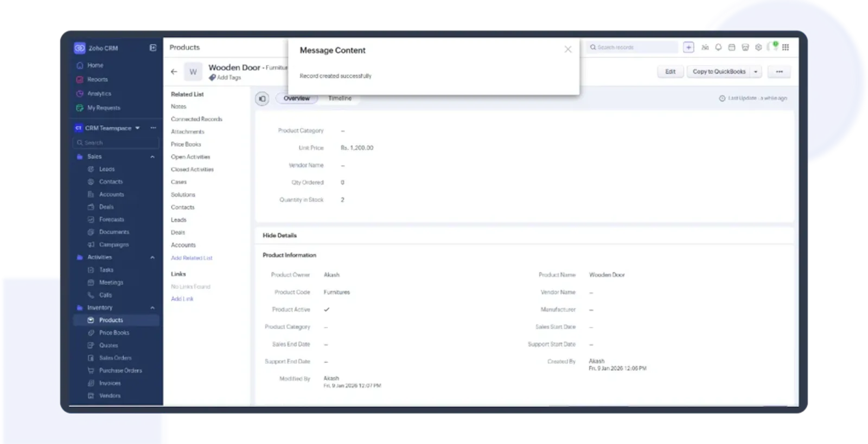This screenshot has height=444, width=868.
Task: Open the marketplace store icon in top bar
Action: point(745,47)
